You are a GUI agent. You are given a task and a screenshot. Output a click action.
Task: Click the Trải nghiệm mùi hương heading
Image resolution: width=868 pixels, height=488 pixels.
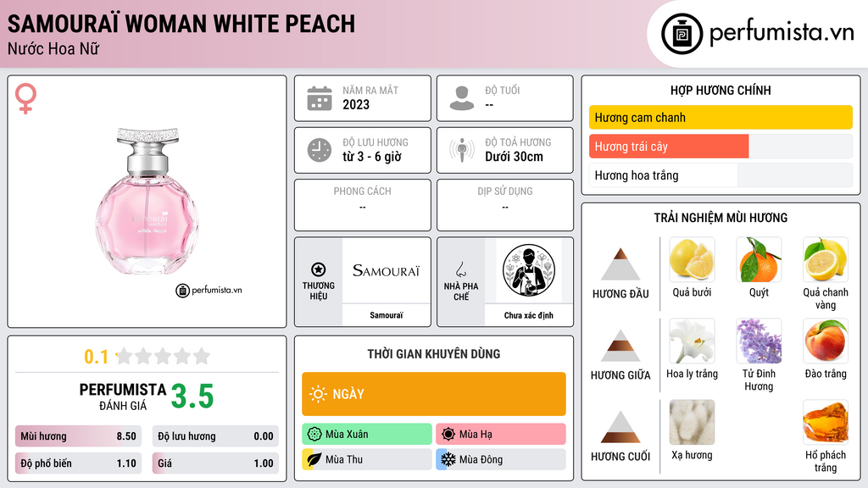coord(721,218)
